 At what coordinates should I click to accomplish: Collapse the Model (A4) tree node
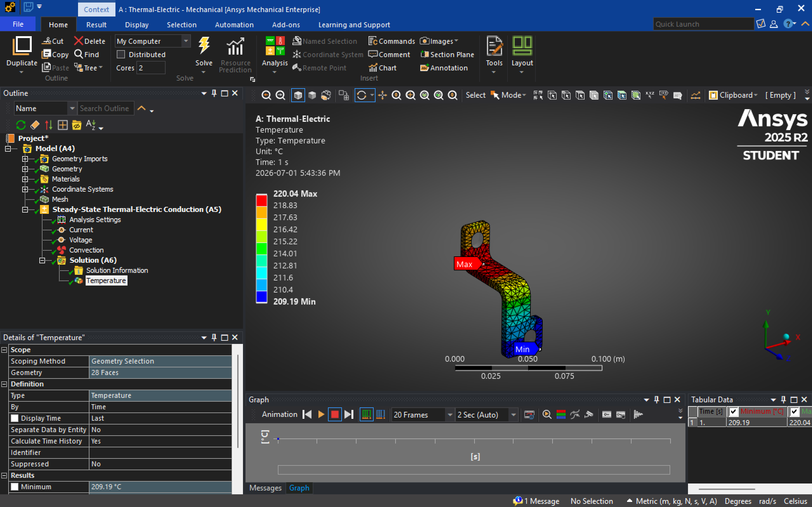[8, 148]
